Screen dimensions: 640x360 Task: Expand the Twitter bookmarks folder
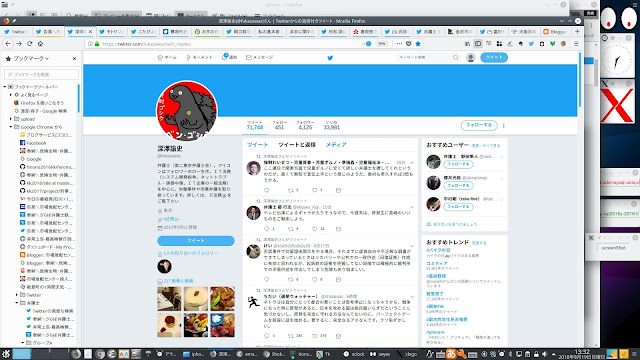[x=17, y=295]
